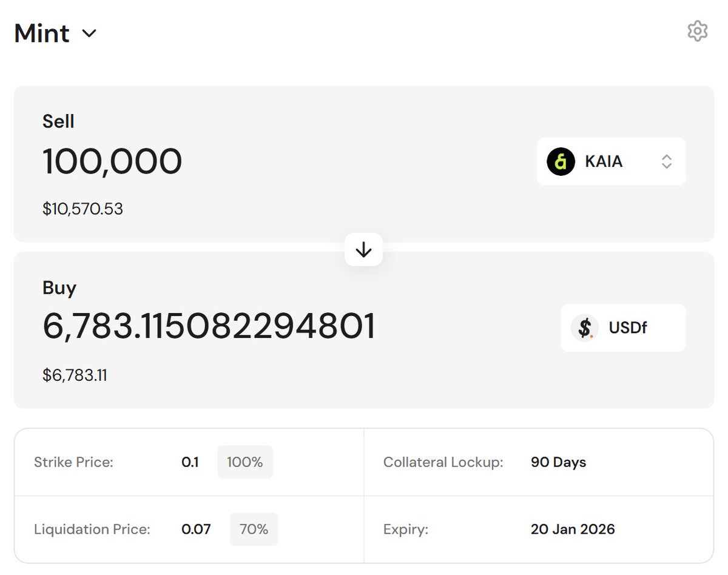Click the 100% strike price badge
Screen dimensions: 728x575
[244, 462]
